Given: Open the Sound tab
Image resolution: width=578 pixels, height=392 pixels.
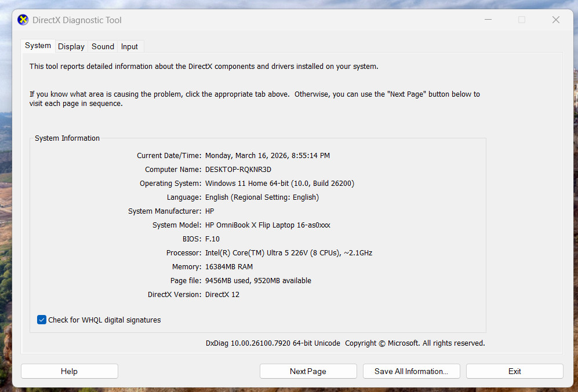Looking at the screenshot, I should pos(103,47).
